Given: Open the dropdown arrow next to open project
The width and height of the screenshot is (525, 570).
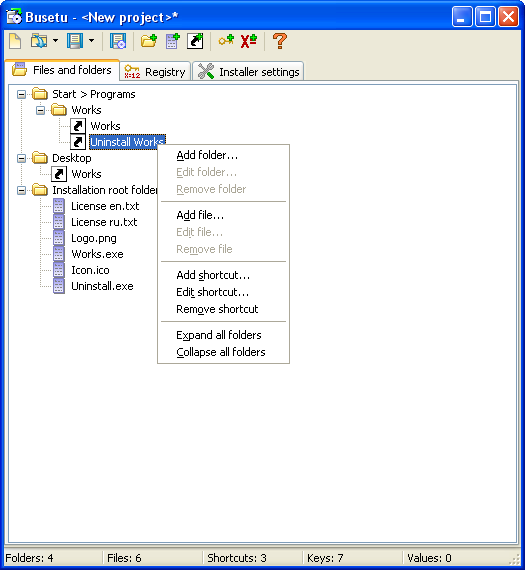Looking at the screenshot, I should (55, 41).
